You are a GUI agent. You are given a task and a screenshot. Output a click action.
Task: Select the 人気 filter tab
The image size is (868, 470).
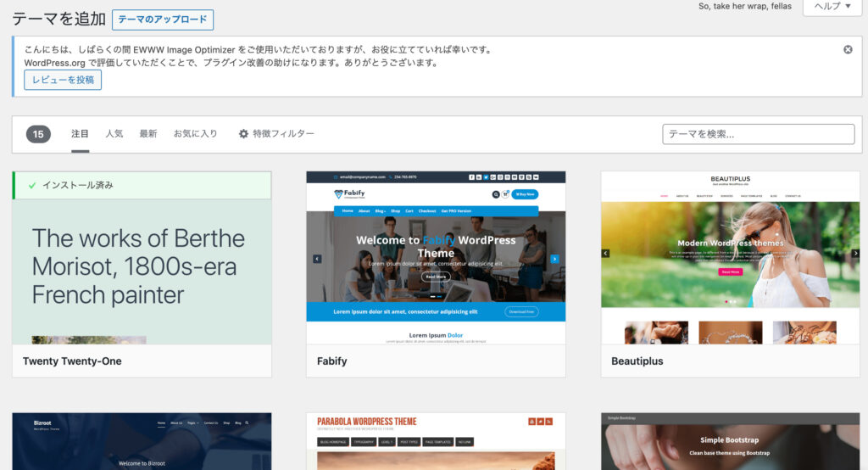point(114,133)
